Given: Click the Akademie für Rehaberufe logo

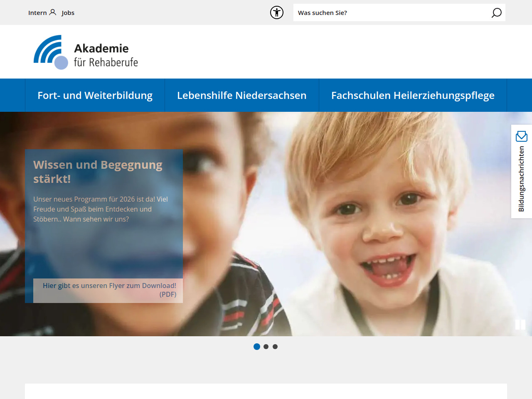Looking at the screenshot, I should [86, 52].
